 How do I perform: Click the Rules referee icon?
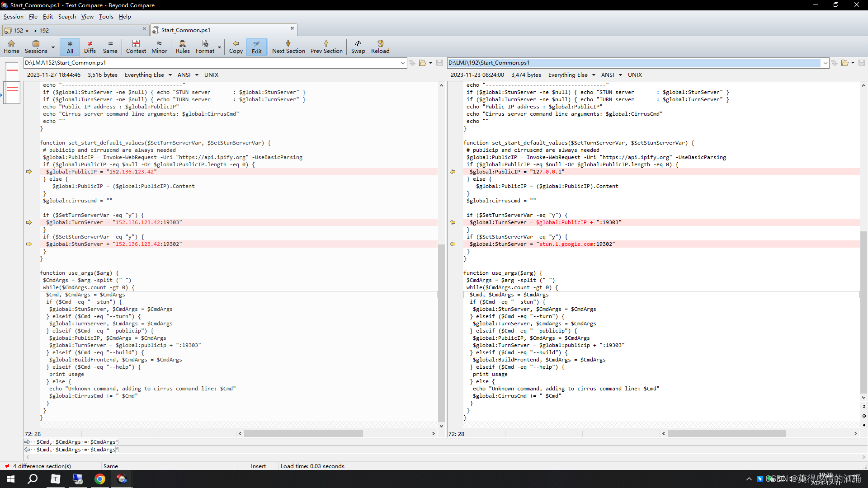(183, 47)
